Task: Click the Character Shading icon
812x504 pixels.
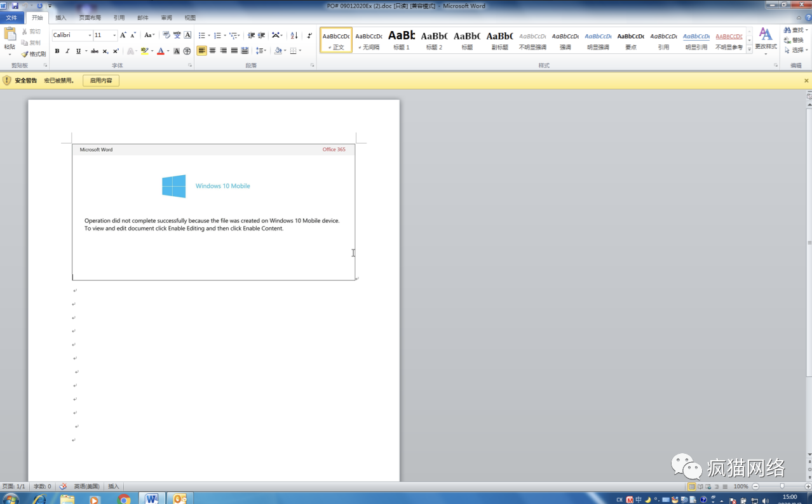Action: [x=177, y=51]
